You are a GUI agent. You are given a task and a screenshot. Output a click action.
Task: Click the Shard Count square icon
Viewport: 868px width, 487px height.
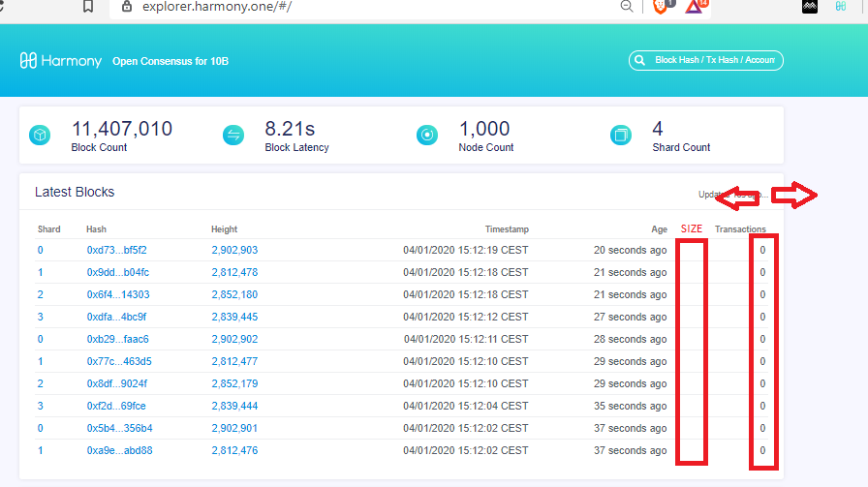[x=621, y=135]
